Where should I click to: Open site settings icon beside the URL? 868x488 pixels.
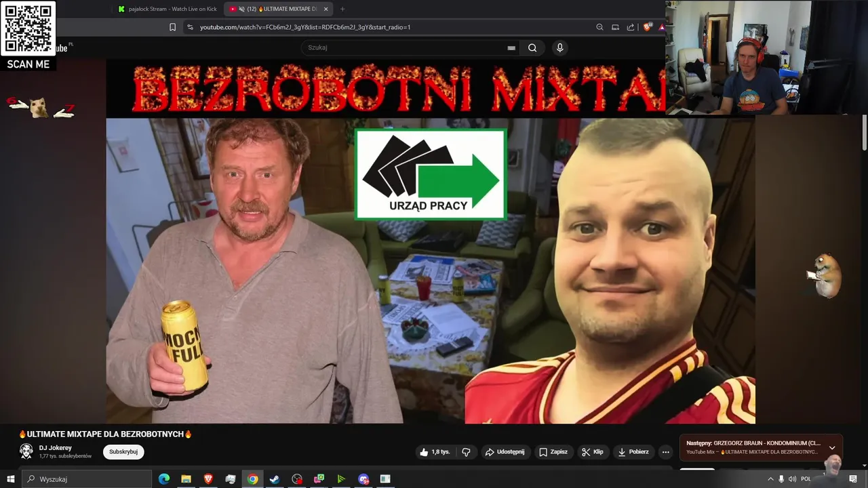click(x=190, y=27)
